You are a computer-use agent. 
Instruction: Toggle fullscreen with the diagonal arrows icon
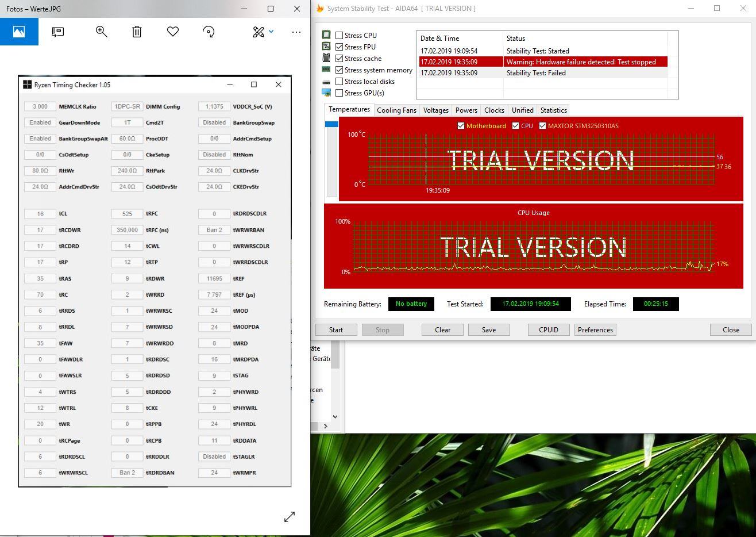290,517
